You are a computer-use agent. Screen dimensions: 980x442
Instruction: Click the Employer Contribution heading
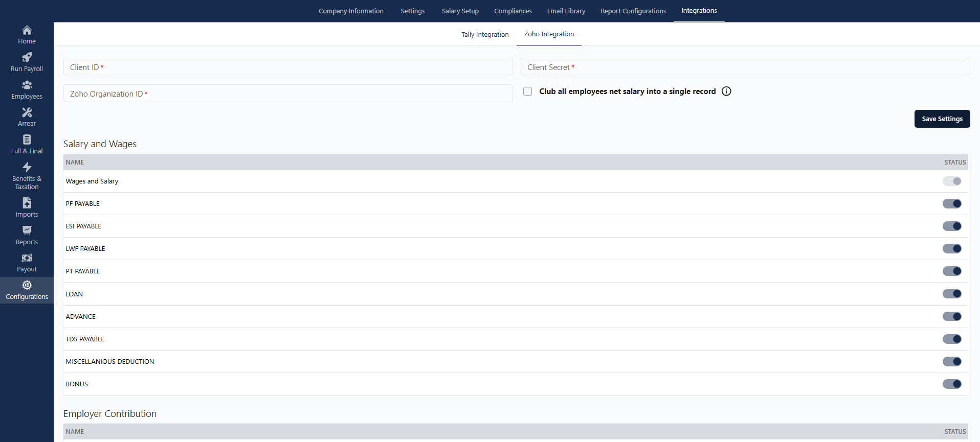click(110, 414)
